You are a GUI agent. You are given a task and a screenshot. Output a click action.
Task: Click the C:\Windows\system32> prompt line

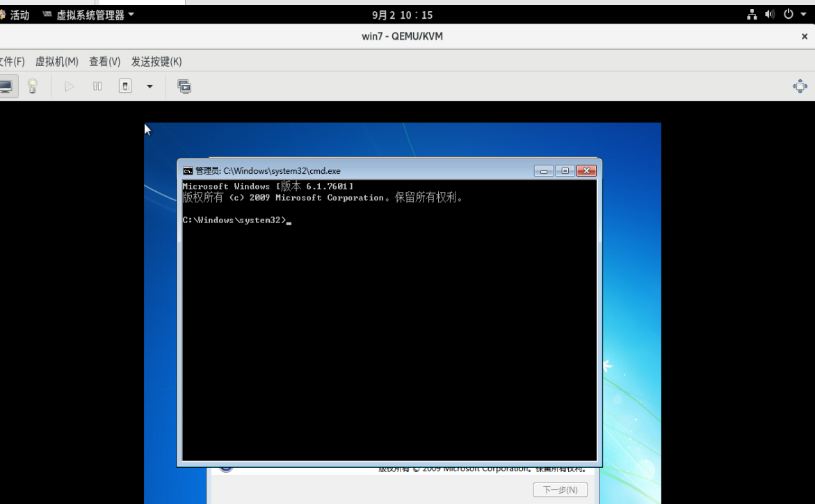point(236,220)
